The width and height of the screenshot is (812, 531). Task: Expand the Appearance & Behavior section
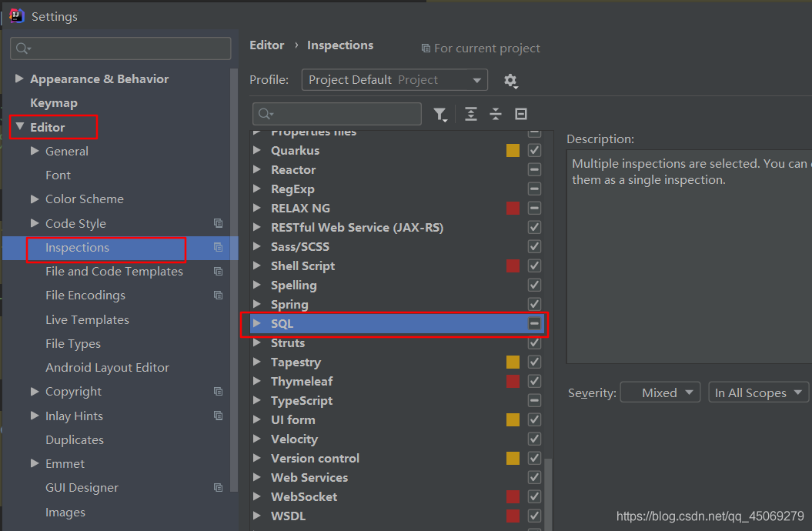coord(19,78)
